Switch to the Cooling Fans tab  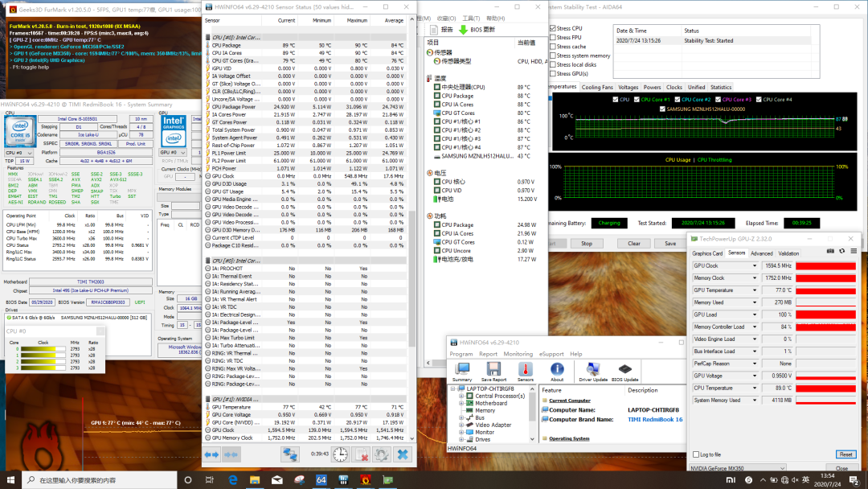(597, 87)
